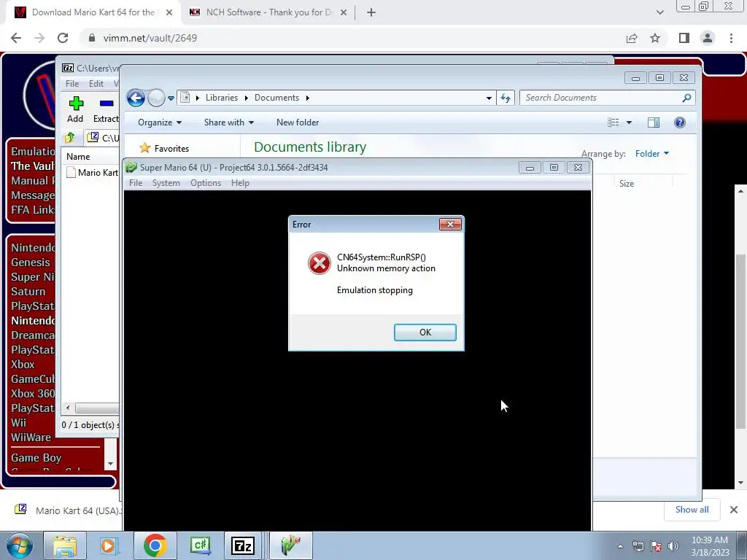747x560 pixels.
Task: Close the Error dialog with the red X
Action: tap(450, 225)
